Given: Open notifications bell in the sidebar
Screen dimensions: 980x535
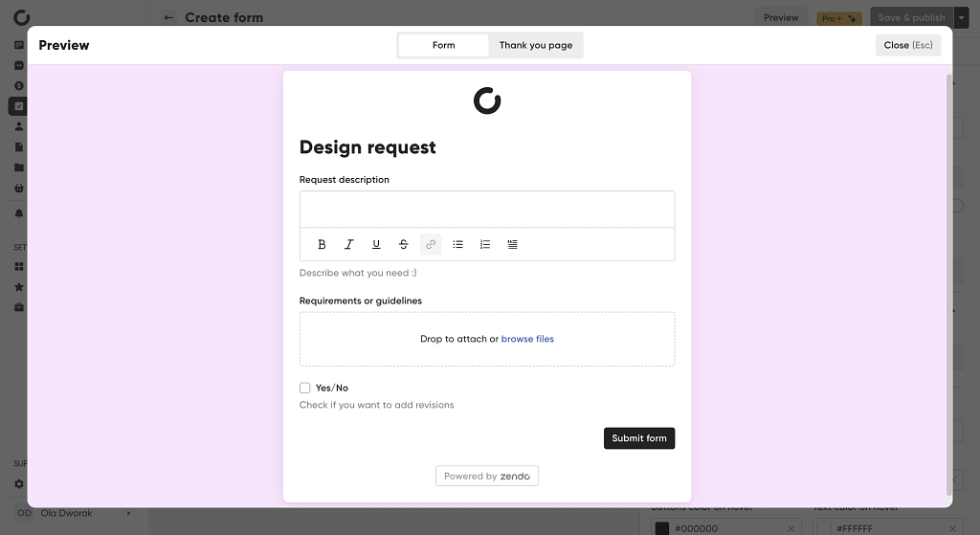Looking at the screenshot, I should (x=19, y=213).
